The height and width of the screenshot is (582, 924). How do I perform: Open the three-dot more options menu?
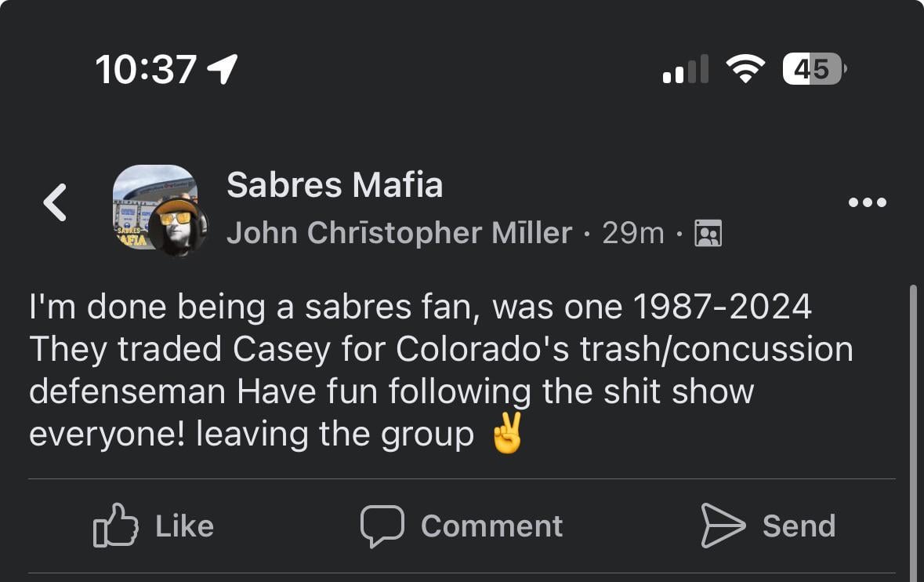(868, 203)
